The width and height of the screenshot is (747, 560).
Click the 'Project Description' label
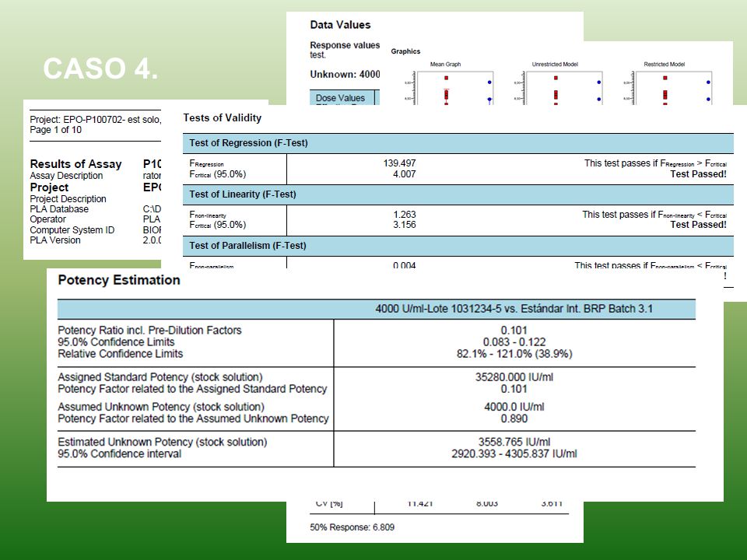(68, 199)
